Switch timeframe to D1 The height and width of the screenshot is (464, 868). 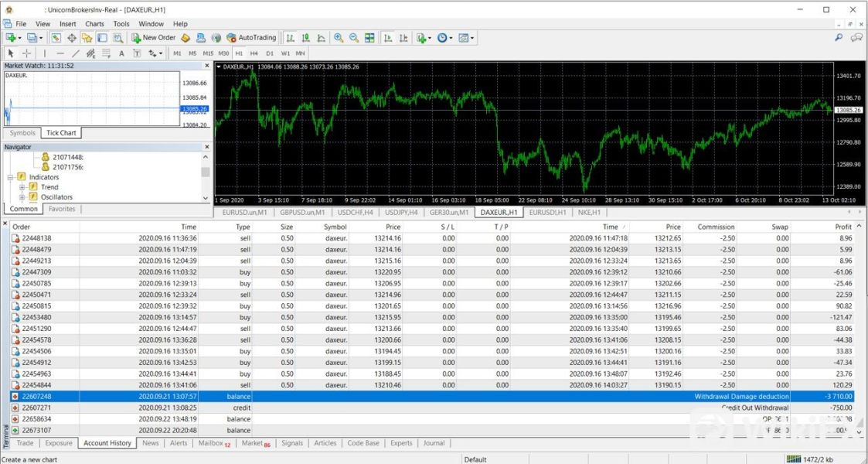(x=270, y=53)
